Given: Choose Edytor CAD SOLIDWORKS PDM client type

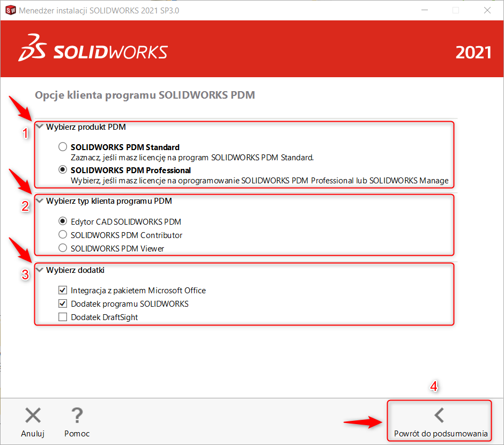Looking at the screenshot, I should pyautogui.click(x=63, y=221).
